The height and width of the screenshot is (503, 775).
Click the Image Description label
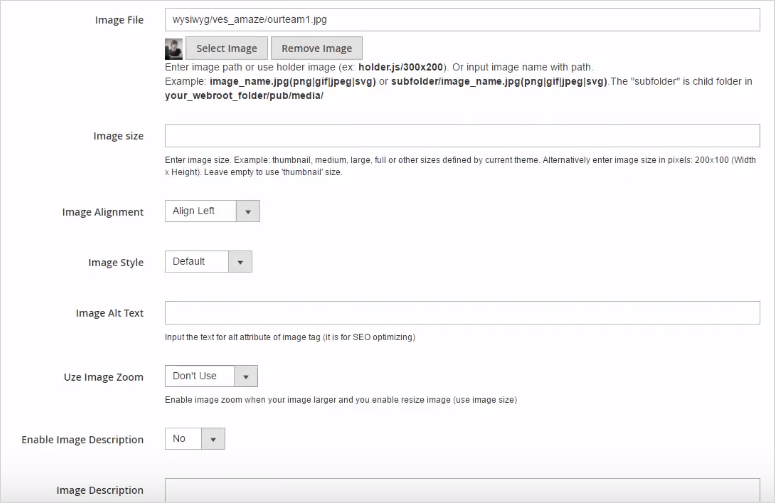coord(100,490)
